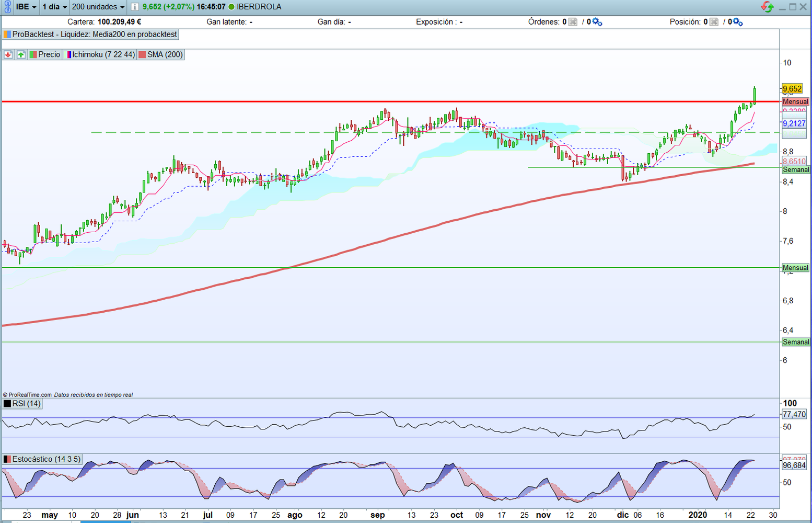The width and height of the screenshot is (812, 523).
Task: Select the current price tag 9,652
Action: pyautogui.click(x=792, y=88)
